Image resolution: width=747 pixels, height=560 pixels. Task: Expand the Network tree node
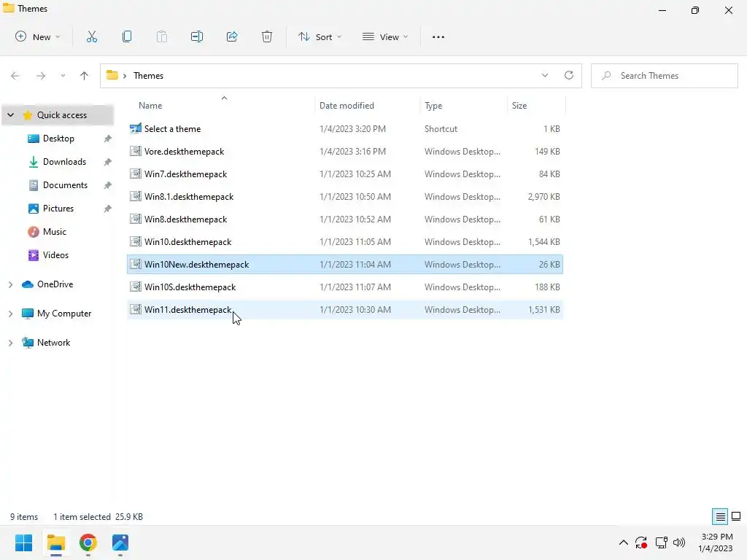click(x=10, y=343)
